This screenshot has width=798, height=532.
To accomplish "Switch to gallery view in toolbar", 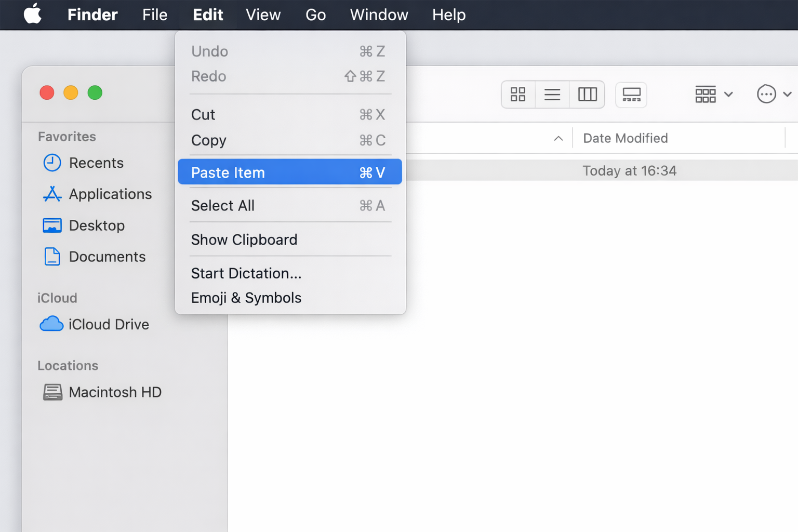I will pos(631,95).
